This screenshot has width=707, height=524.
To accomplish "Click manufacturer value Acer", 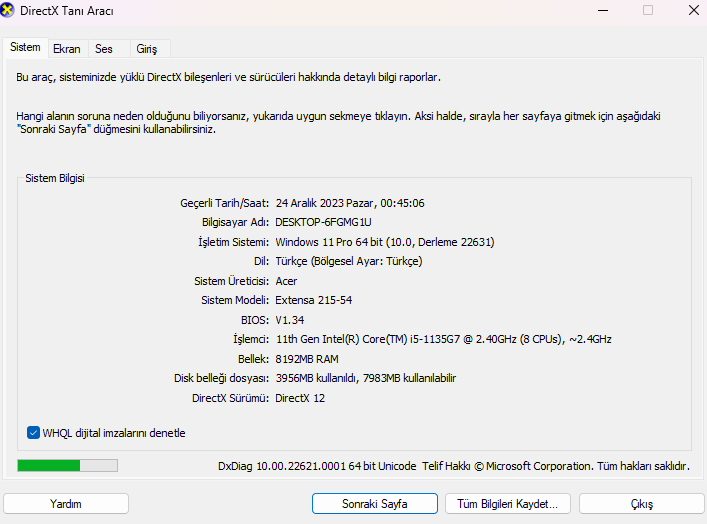I will click(286, 281).
